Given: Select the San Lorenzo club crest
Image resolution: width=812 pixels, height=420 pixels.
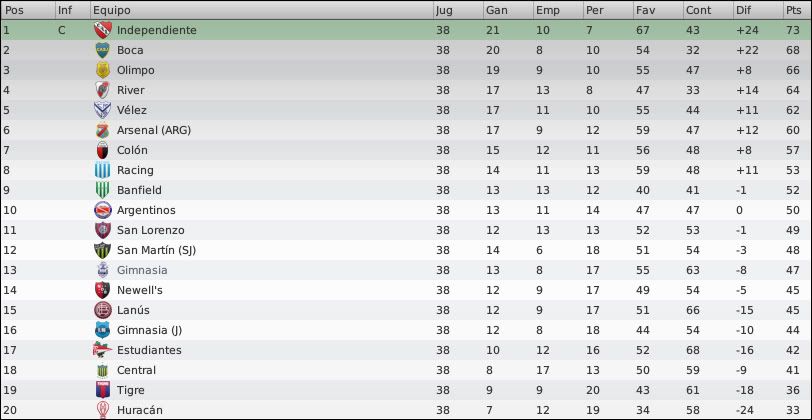Looking at the screenshot, I should coord(103,230).
